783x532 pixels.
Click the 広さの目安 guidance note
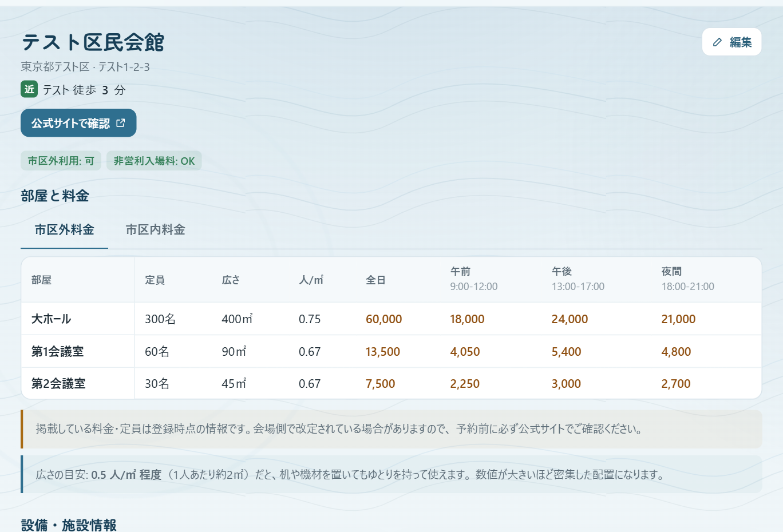391,474
